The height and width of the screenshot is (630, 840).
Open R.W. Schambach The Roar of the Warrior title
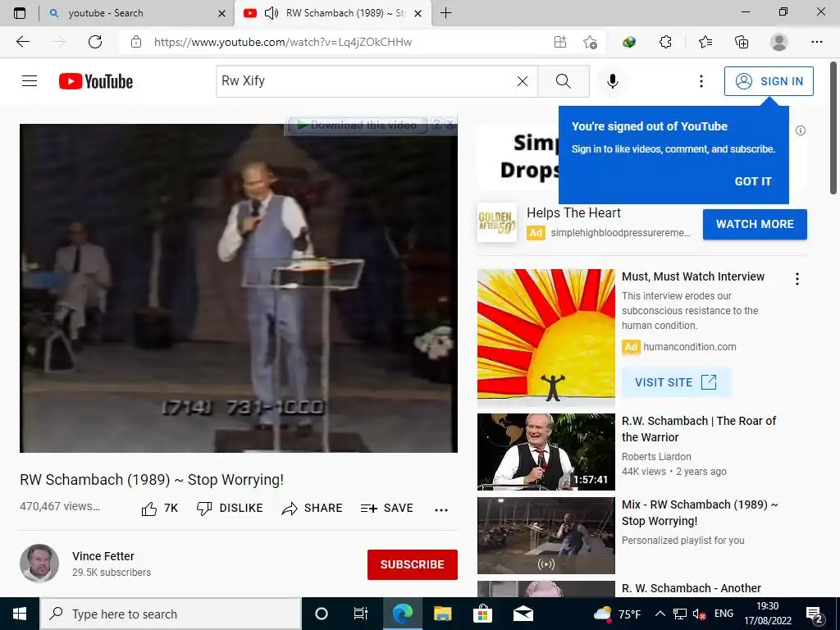pos(699,429)
